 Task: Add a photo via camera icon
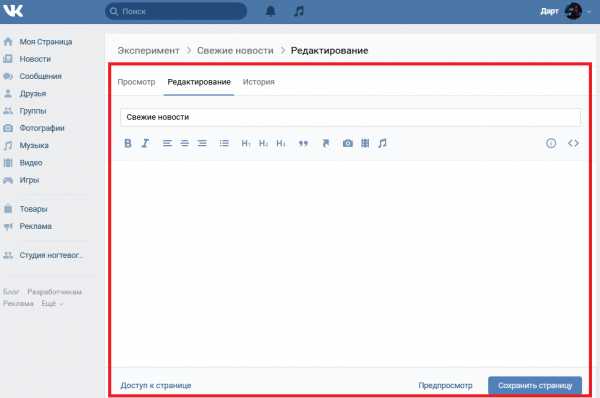click(347, 143)
